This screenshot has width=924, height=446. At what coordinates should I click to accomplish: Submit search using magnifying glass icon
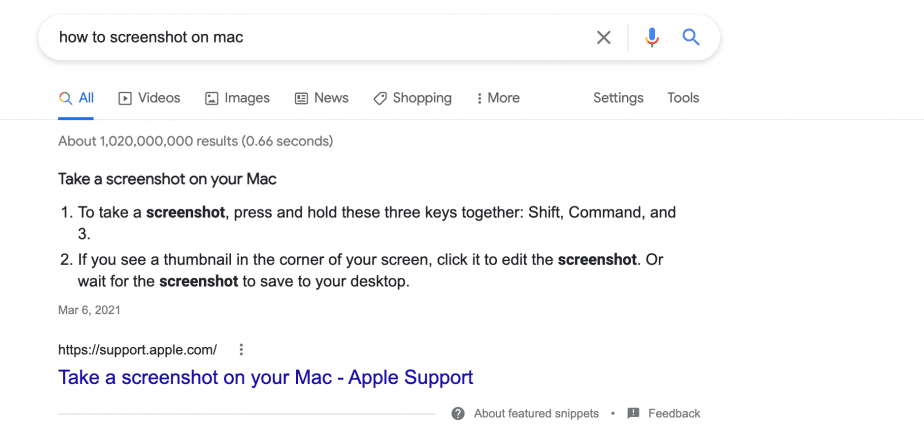click(x=691, y=38)
